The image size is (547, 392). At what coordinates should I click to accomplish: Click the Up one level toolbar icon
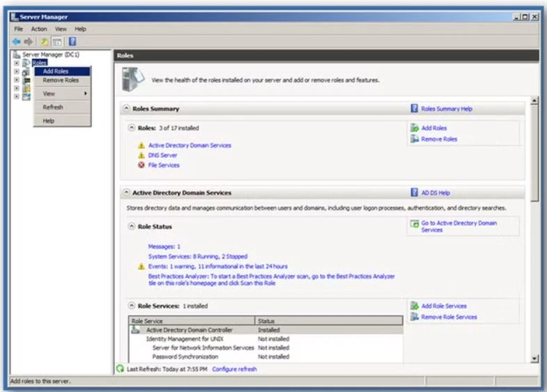coord(45,42)
